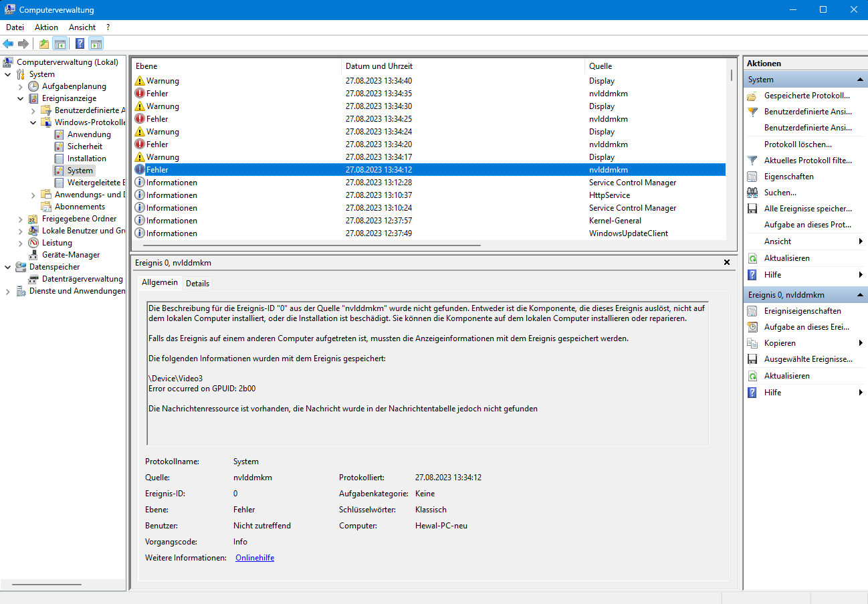The width and height of the screenshot is (868, 604).
Task: Click the Datenträgerverwaltung disk icon
Action: [x=33, y=279]
